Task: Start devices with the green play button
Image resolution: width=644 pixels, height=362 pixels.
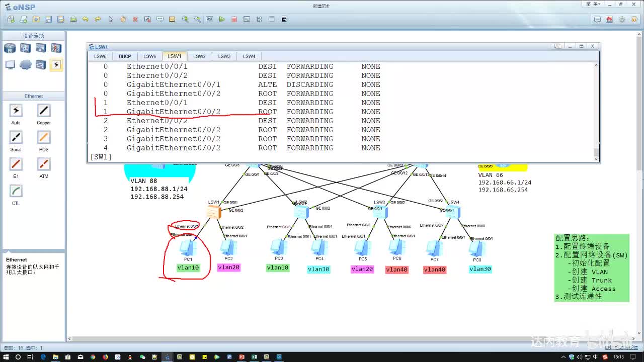Action: click(x=222, y=19)
